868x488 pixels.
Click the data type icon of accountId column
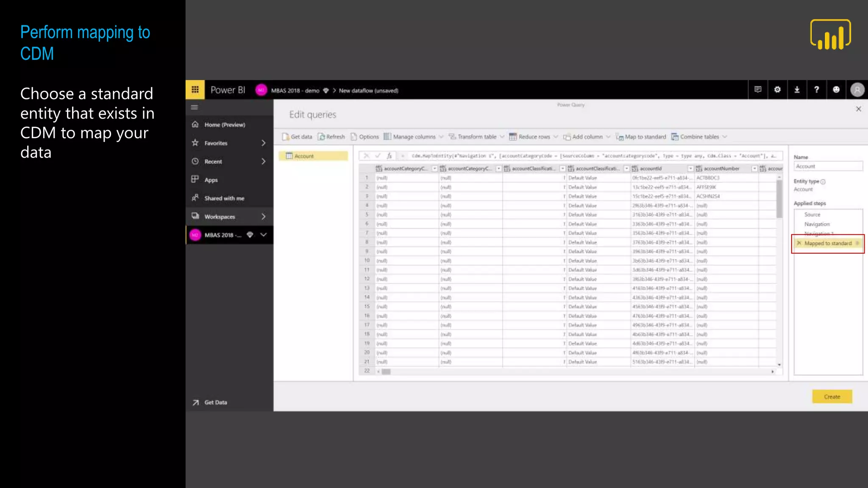point(635,169)
